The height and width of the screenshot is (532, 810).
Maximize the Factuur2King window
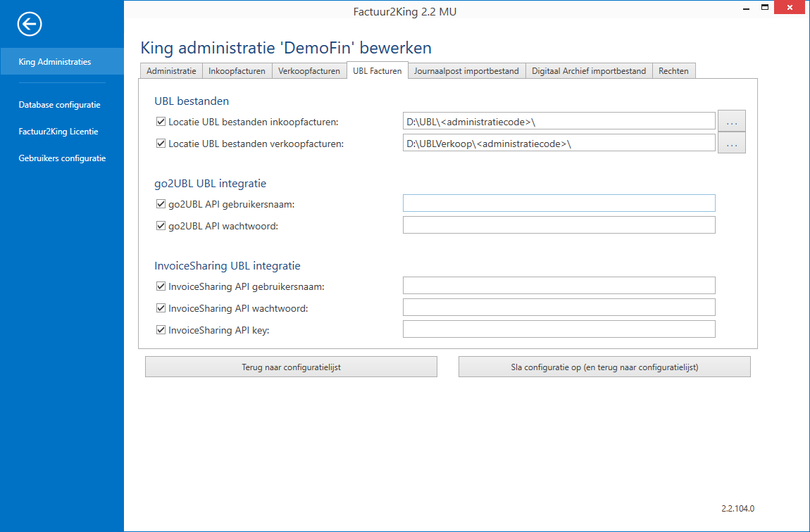click(x=765, y=7)
